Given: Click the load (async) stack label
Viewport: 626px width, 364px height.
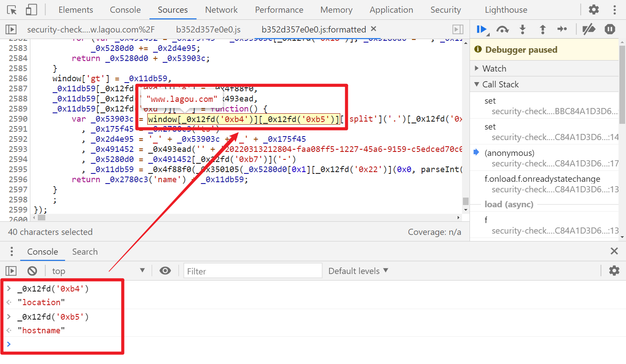Looking at the screenshot, I should click(x=509, y=204).
